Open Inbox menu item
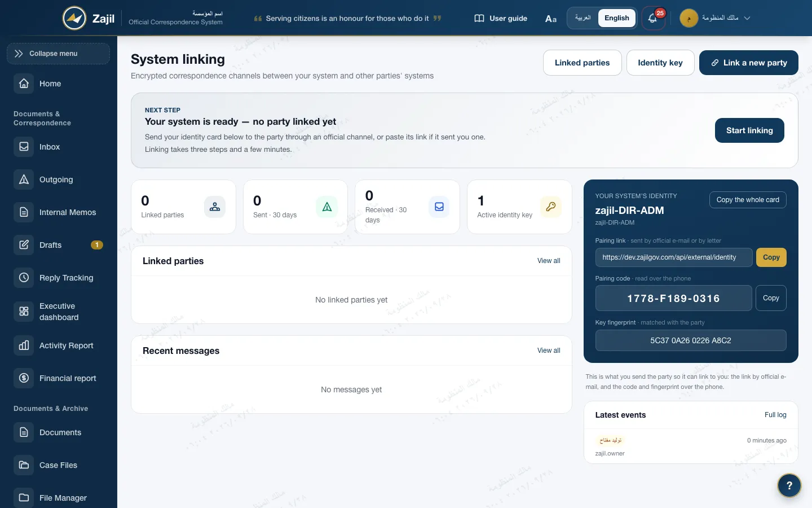The width and height of the screenshot is (812, 508). (59, 147)
